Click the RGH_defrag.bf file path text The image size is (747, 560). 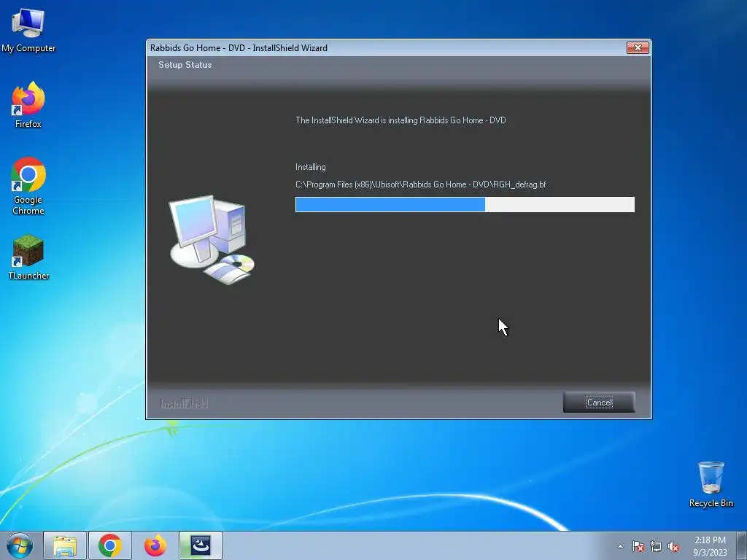[421, 184]
